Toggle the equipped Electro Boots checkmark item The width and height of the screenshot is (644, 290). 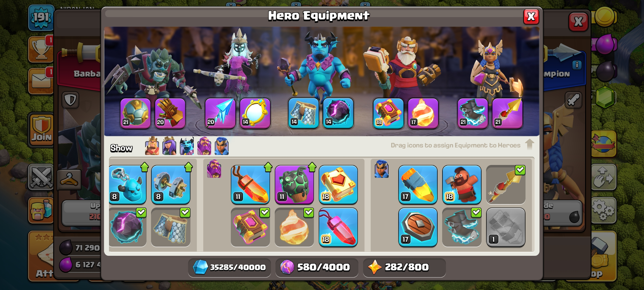(x=461, y=227)
